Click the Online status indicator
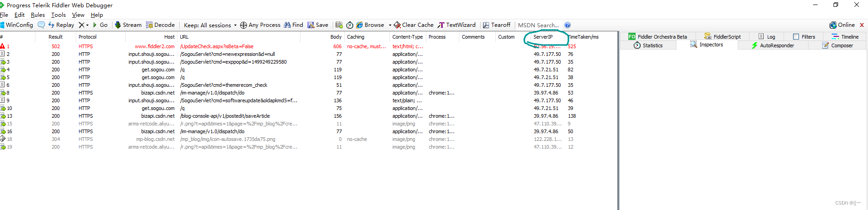Screen dimensions: 868x210 pos(842,25)
